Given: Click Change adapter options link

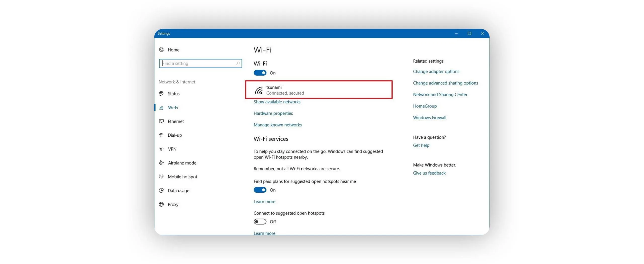Looking at the screenshot, I should click(x=436, y=72).
